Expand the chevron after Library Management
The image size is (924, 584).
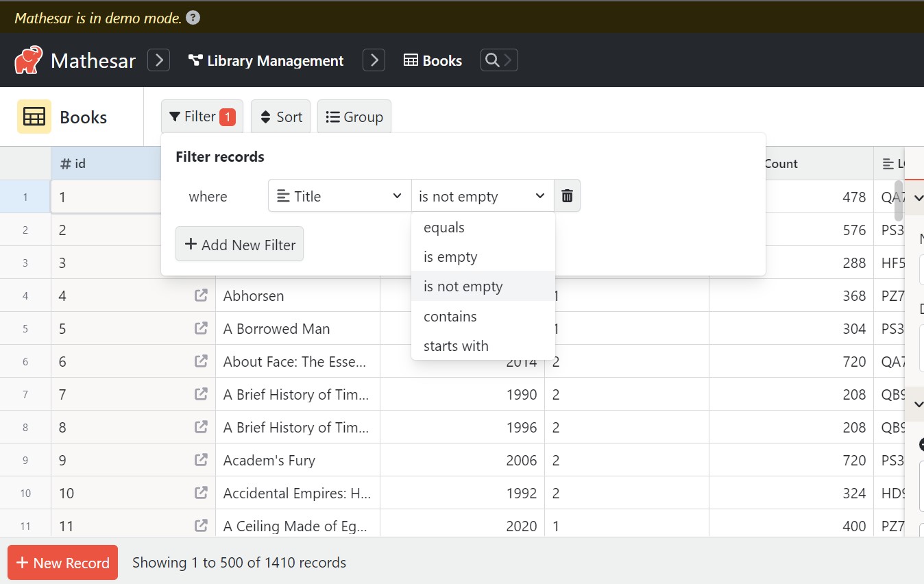point(374,60)
